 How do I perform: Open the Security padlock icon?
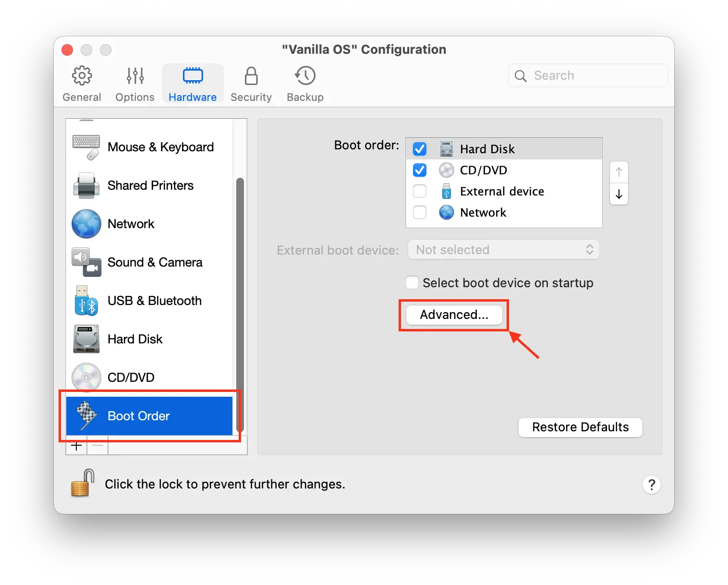click(251, 75)
